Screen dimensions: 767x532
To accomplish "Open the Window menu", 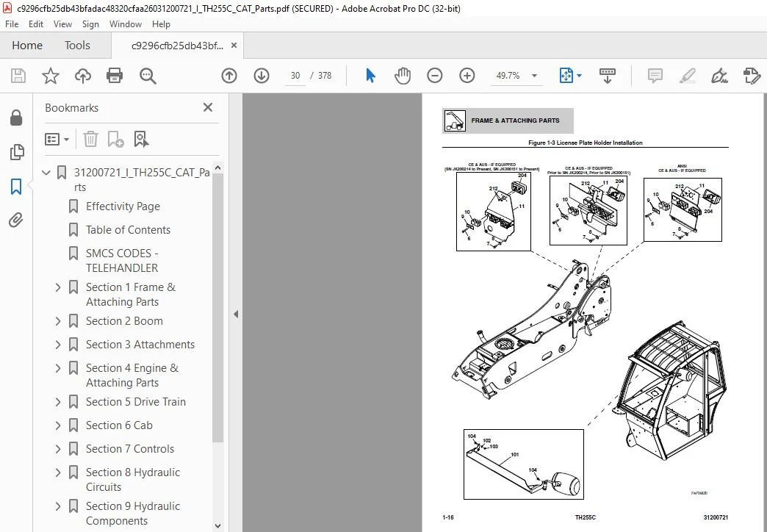I will 125,24.
